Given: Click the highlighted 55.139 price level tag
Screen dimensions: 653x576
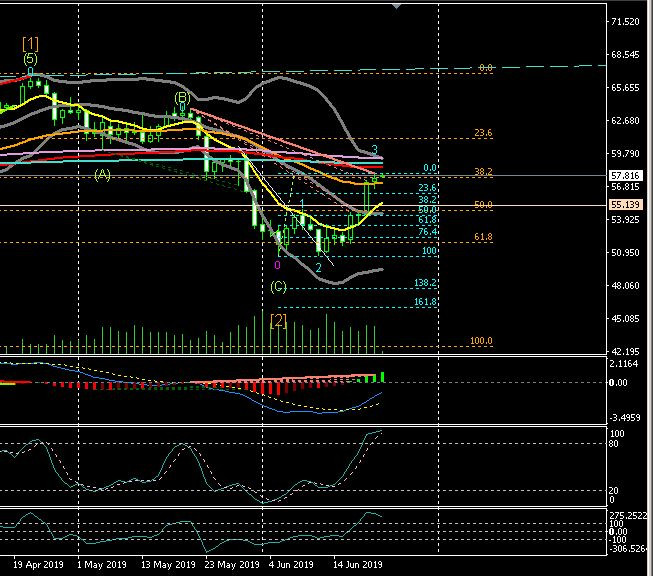Looking at the screenshot, I should point(628,204).
